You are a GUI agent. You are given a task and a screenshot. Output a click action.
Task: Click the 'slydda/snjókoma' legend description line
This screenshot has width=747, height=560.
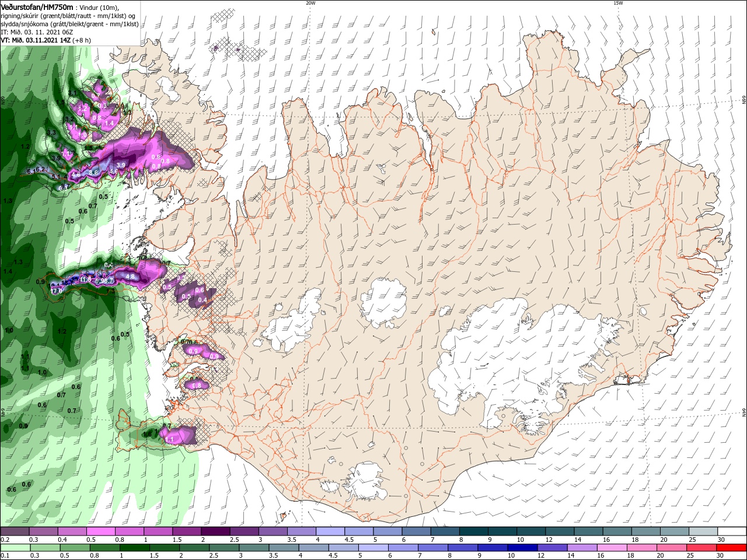[69, 24]
